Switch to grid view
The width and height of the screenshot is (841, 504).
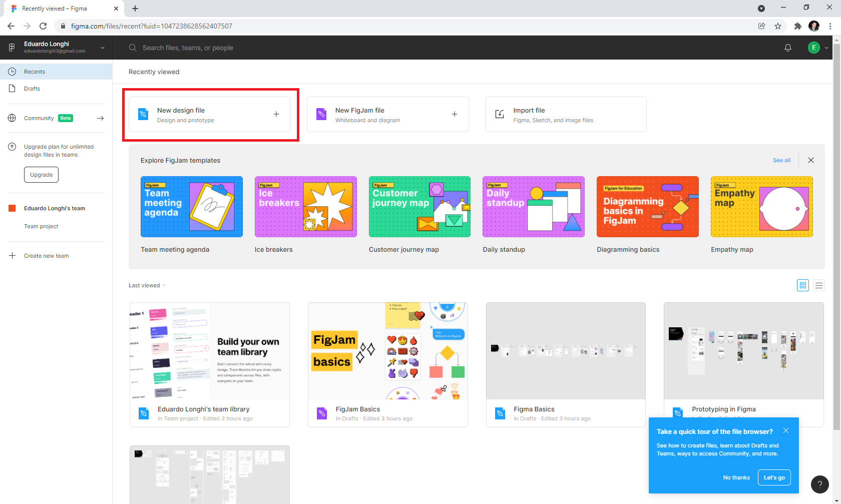click(803, 285)
